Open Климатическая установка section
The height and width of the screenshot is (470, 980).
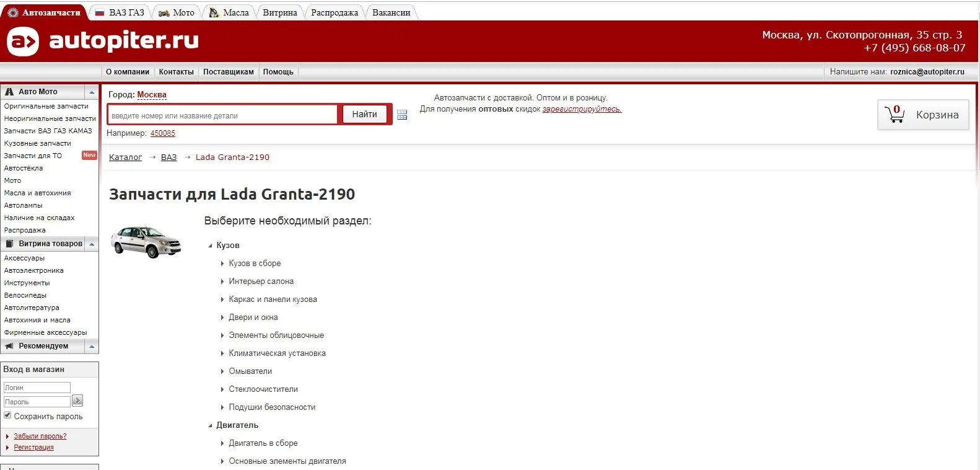point(277,353)
